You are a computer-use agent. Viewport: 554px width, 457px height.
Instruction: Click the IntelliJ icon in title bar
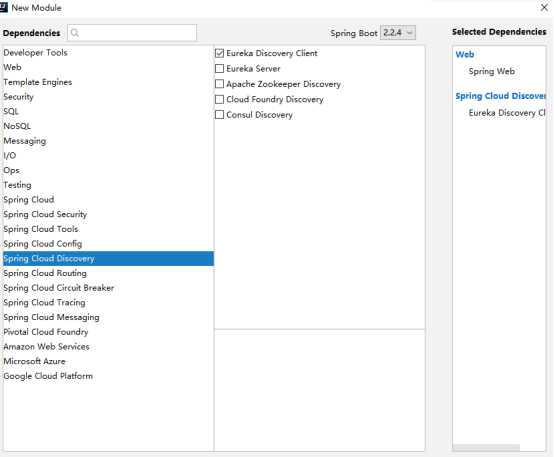pos(4,7)
